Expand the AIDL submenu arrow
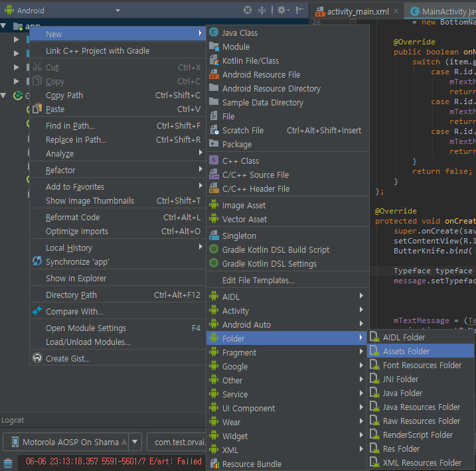Screen dimensions: 476x471 pos(361,296)
